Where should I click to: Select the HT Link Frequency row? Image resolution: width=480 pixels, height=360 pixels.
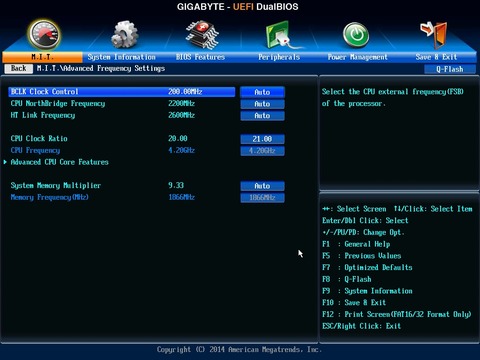point(122,115)
